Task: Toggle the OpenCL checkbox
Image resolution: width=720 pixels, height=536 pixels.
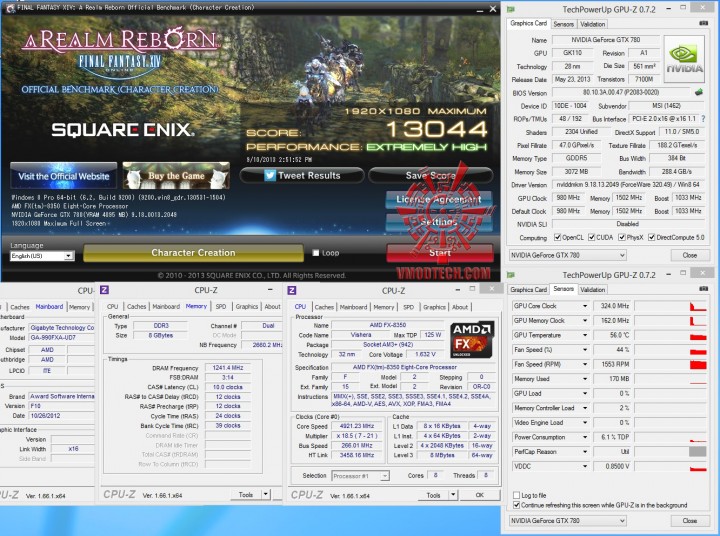Action: click(x=557, y=237)
